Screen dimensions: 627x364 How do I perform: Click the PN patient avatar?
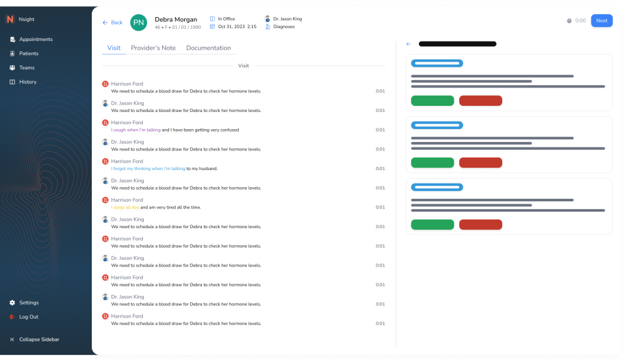point(138,23)
